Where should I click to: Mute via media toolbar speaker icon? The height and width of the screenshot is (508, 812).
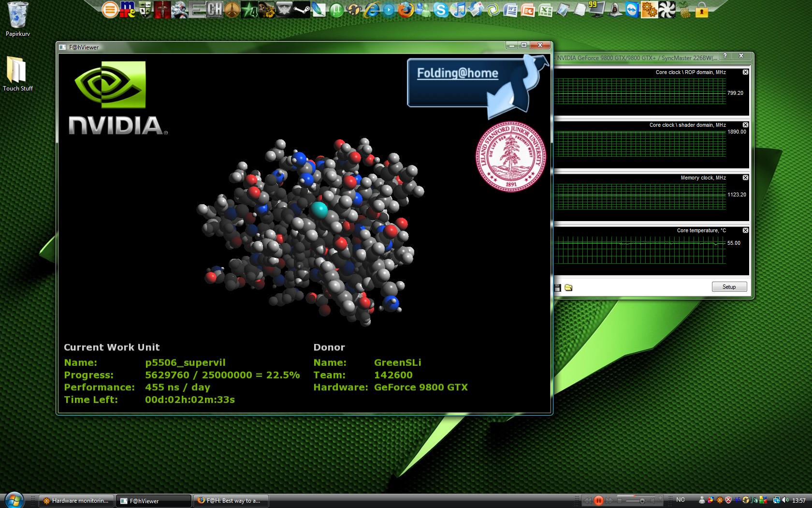coord(652,501)
